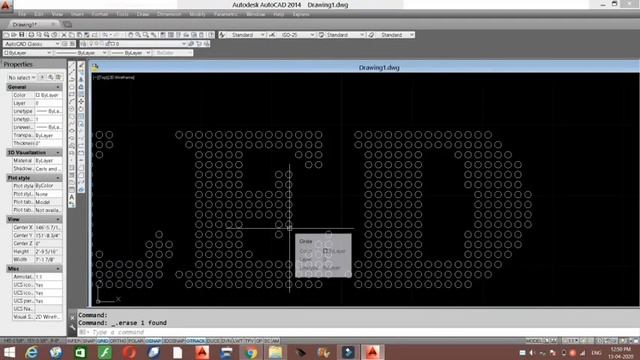Collapse the Misc section in Properties

[x=58, y=269]
